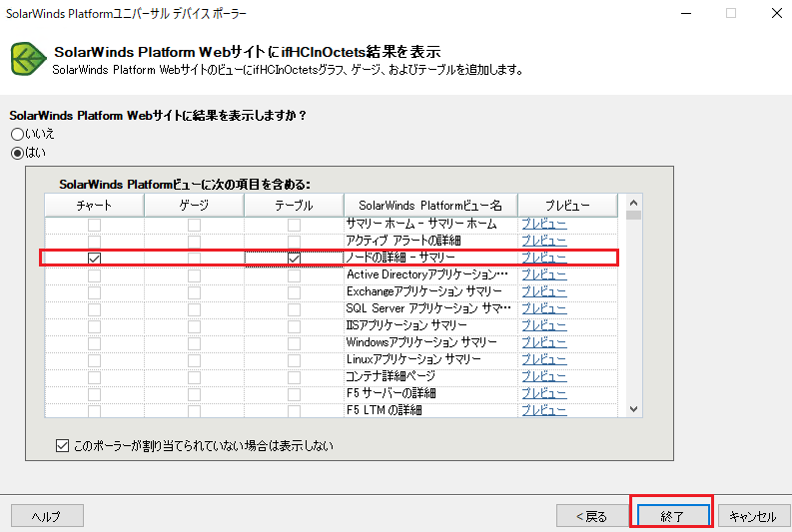Image resolution: width=792 pixels, height=532 pixels.
Task: Select the はい radio button
Action: click(17, 153)
